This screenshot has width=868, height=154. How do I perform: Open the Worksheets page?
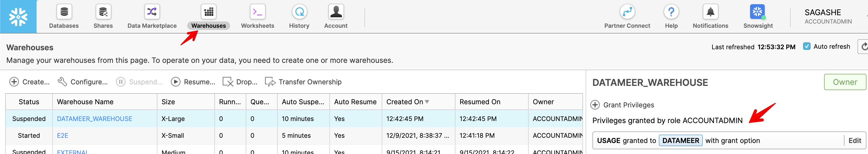point(258,16)
